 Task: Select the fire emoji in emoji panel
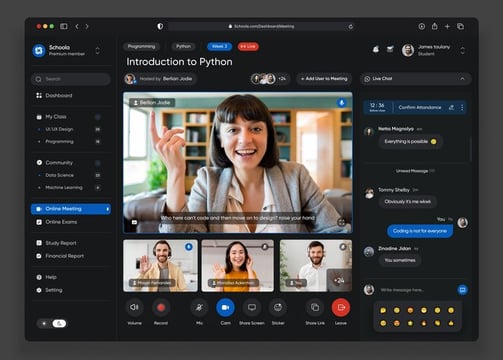(424, 323)
